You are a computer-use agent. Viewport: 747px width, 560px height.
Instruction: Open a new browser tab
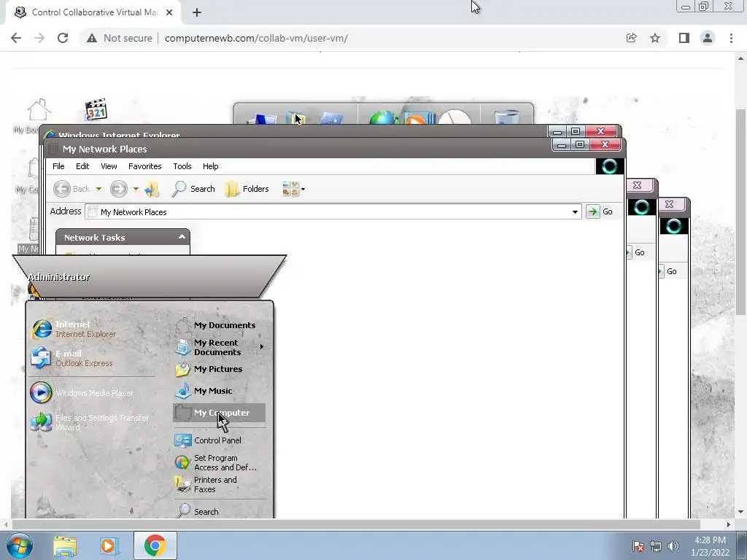[x=197, y=12]
